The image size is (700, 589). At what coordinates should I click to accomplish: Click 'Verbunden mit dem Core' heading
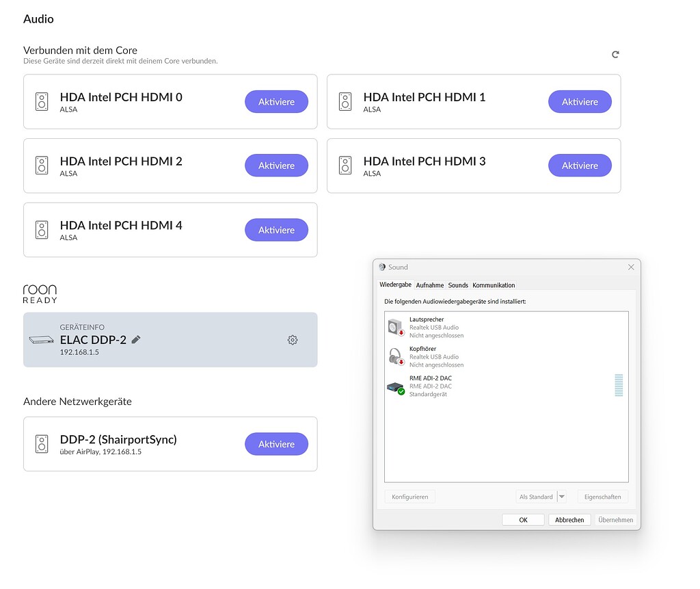pyautogui.click(x=81, y=50)
